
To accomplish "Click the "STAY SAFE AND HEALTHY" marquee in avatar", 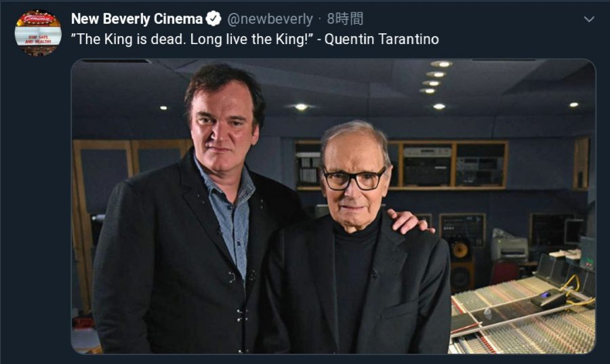I will click(38, 38).
